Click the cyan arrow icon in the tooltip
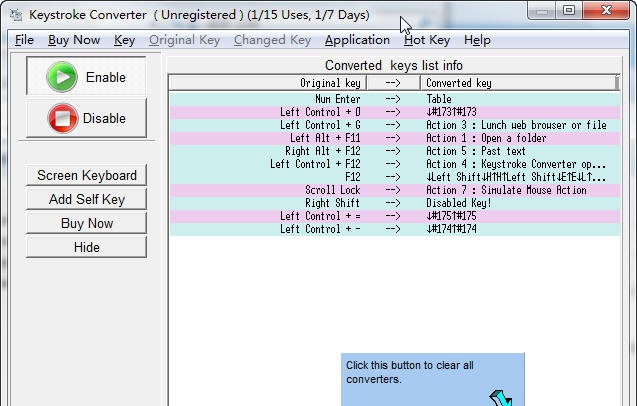637x406 pixels. tap(500, 398)
